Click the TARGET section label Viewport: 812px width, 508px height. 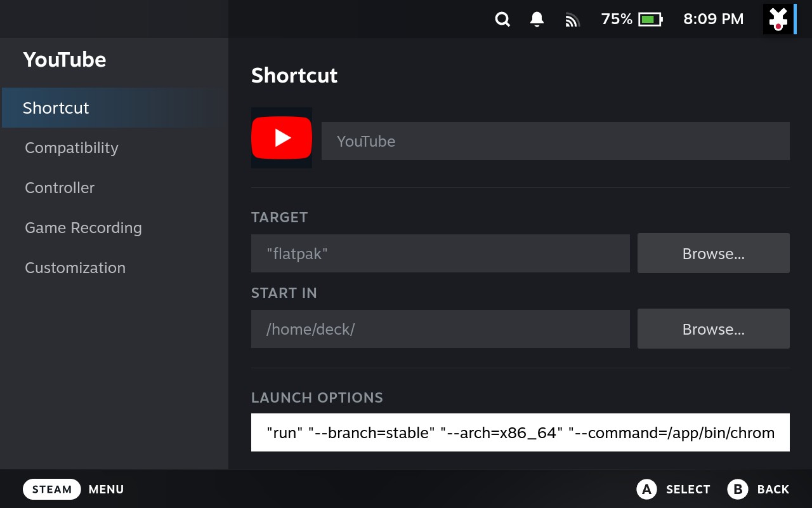[x=279, y=217]
